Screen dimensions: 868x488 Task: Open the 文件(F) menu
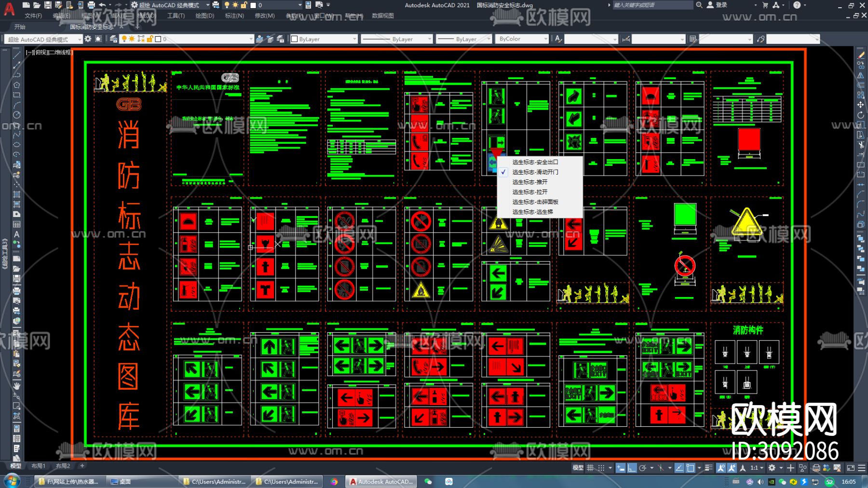(x=33, y=16)
